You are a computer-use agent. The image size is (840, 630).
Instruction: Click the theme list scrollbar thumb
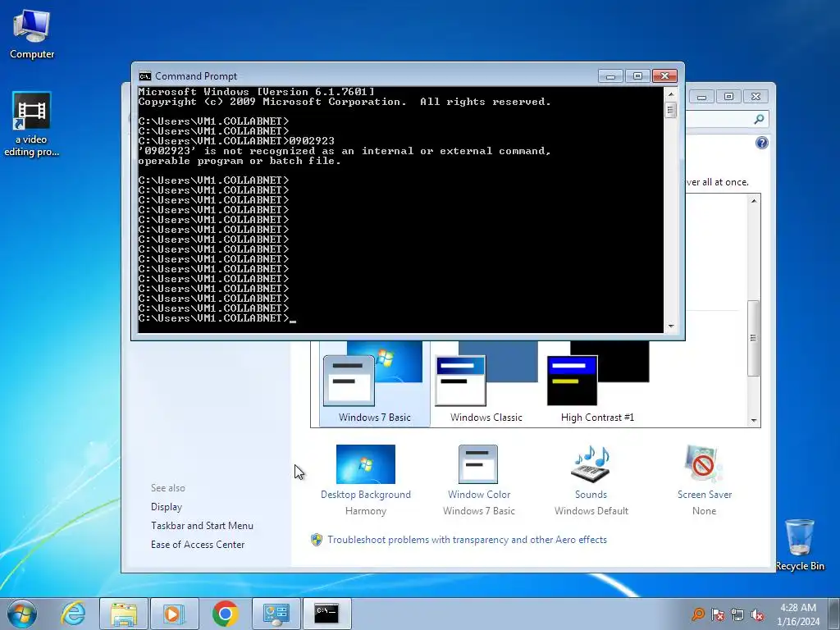(754, 338)
